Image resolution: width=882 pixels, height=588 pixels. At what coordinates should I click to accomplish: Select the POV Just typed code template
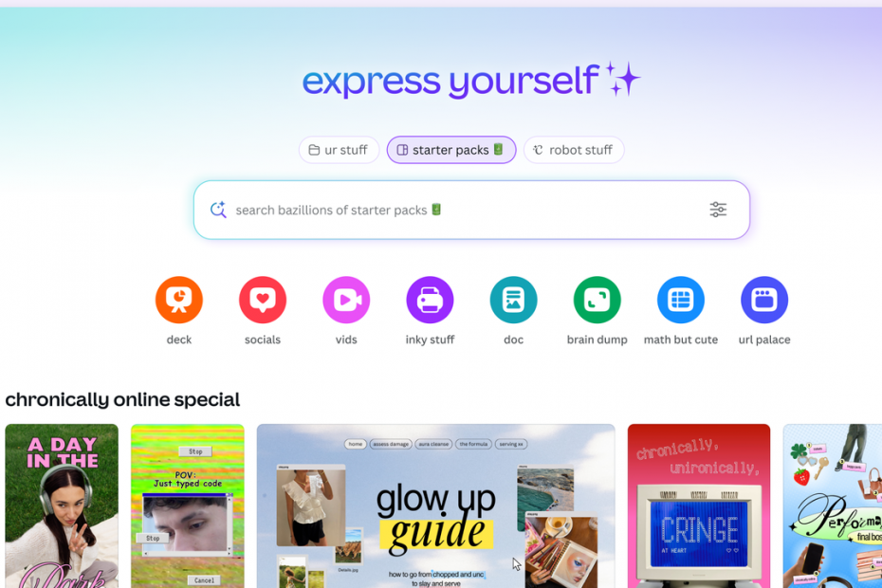[188, 506]
